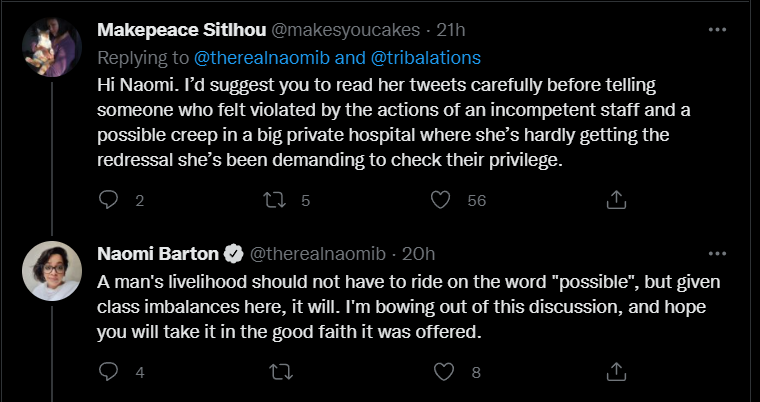Open more options for Naomi's tweet

[717, 252]
